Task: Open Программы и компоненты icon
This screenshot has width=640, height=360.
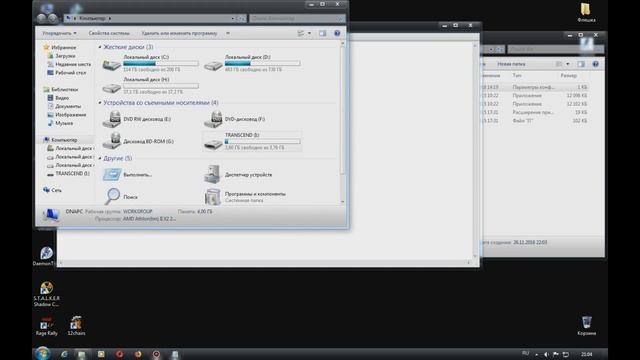Action: coord(213,197)
